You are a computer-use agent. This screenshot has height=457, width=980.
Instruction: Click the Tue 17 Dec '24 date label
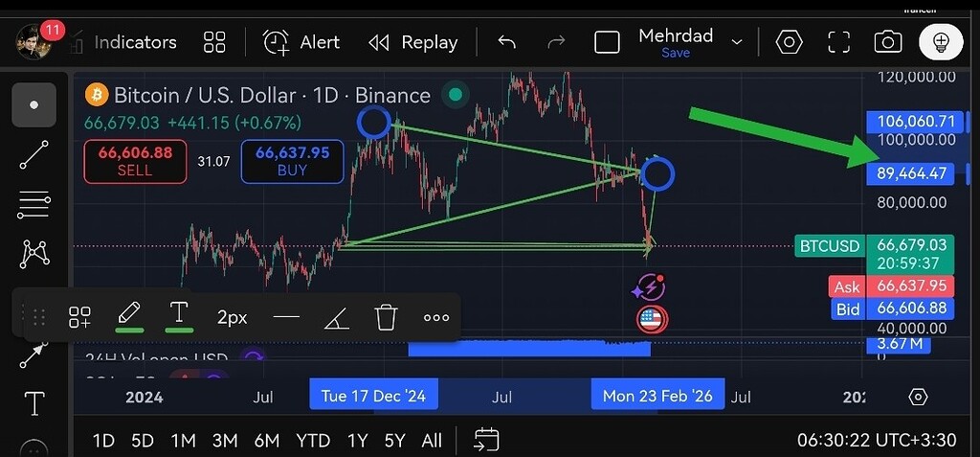pyautogui.click(x=374, y=396)
